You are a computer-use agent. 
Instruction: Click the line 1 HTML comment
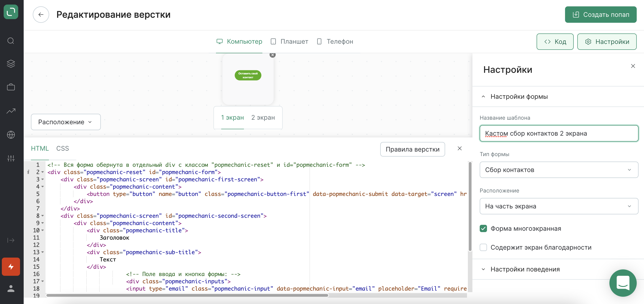[x=206, y=165]
